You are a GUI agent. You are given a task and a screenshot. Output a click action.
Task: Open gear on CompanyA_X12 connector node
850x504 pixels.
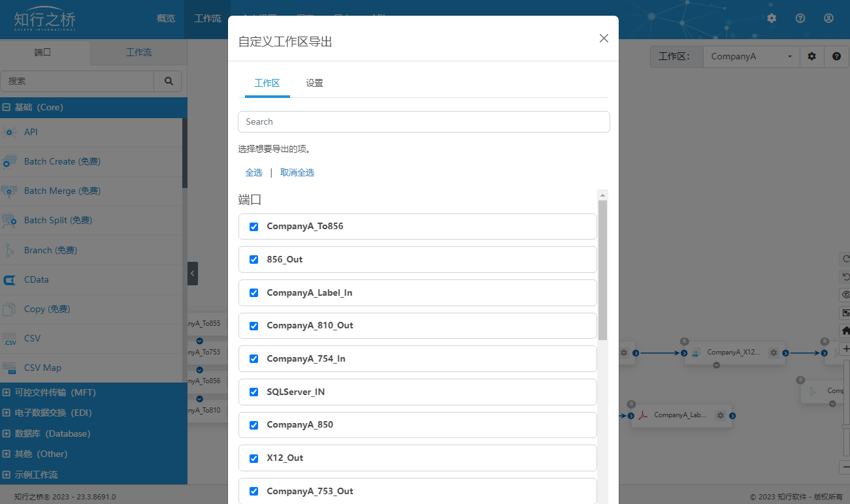point(774,353)
